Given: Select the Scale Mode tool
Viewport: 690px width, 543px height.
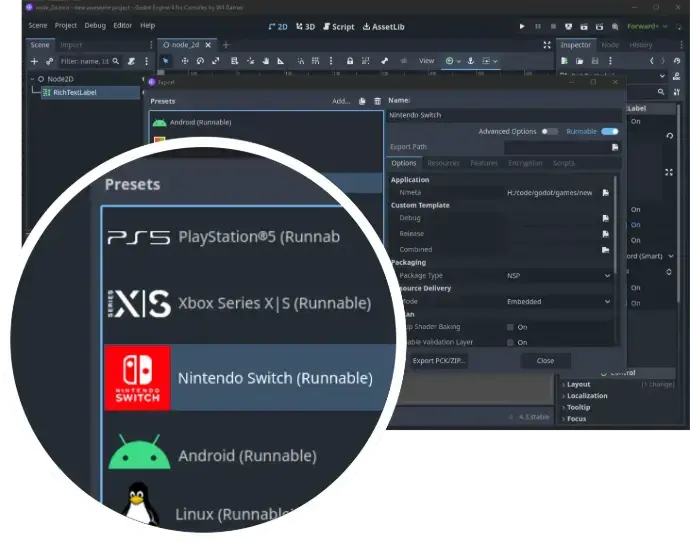Looking at the screenshot, I should click(216, 61).
